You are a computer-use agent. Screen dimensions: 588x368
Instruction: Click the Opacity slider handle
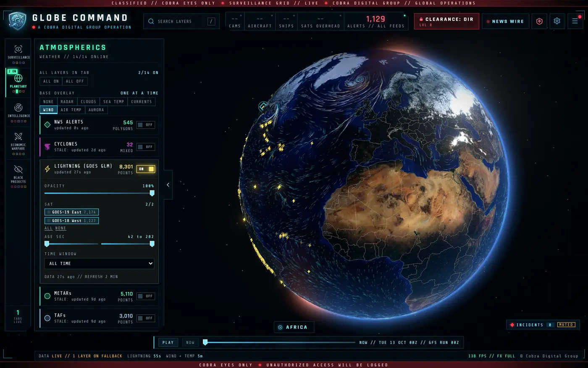[x=152, y=193]
